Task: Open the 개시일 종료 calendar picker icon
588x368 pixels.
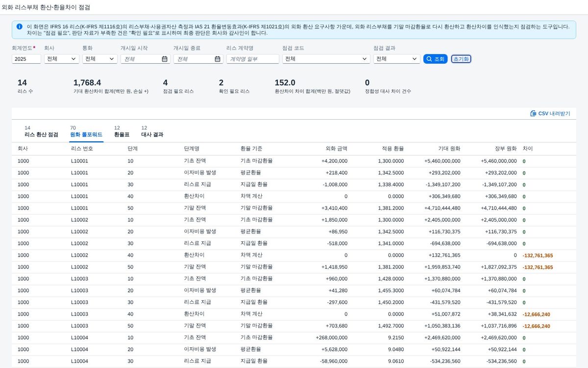Action: pyautogui.click(x=218, y=59)
